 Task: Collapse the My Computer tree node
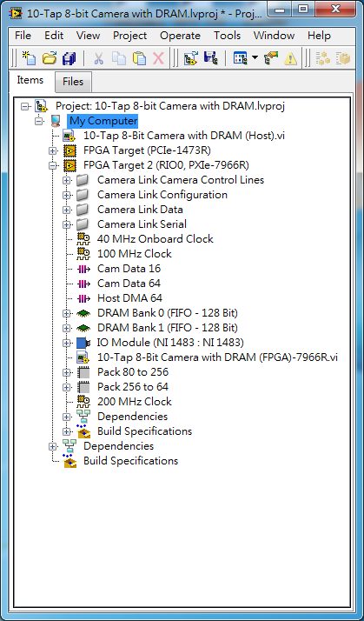(38, 121)
